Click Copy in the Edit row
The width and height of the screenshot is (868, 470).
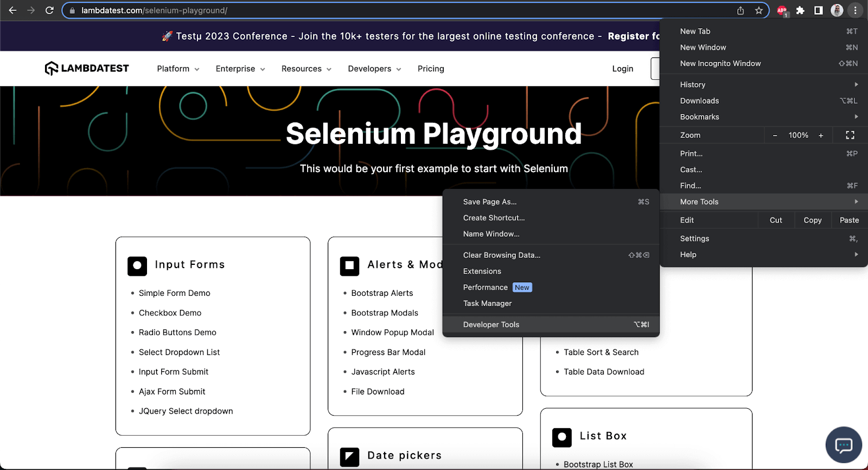tap(813, 220)
